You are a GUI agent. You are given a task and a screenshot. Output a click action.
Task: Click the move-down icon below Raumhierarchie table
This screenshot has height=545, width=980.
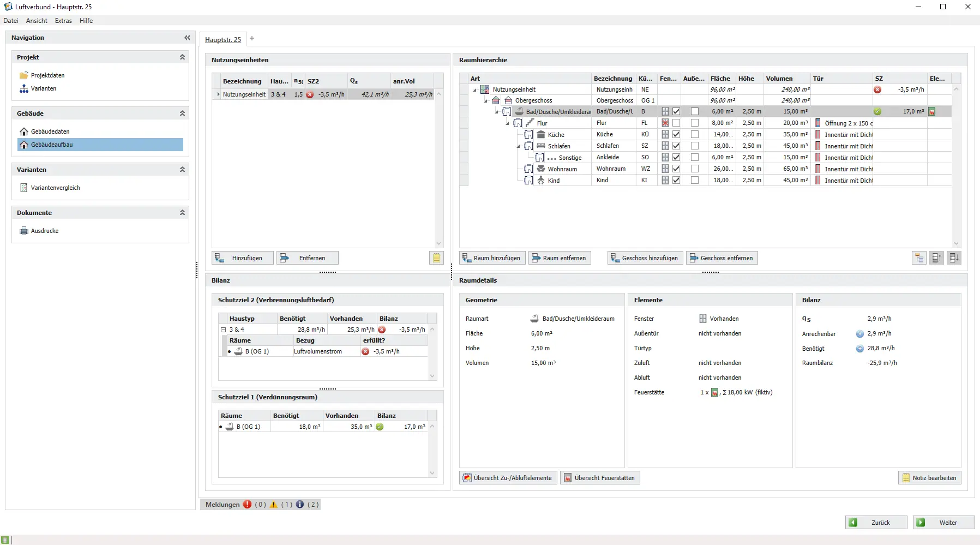click(x=954, y=258)
